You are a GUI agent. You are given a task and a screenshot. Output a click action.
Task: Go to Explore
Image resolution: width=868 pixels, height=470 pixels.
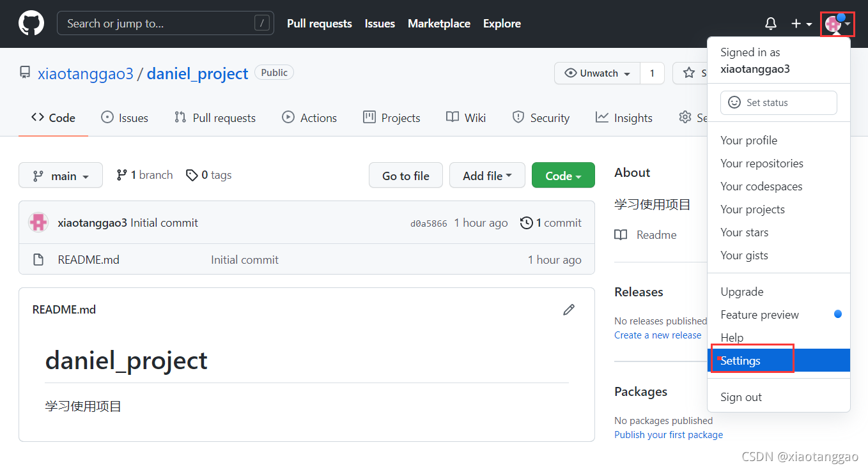(502, 24)
